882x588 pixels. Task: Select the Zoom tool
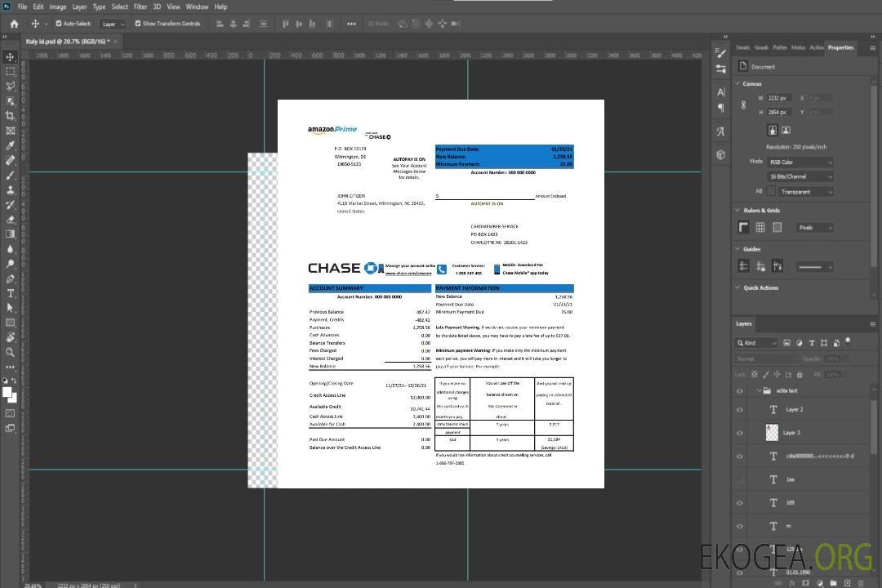click(x=10, y=352)
